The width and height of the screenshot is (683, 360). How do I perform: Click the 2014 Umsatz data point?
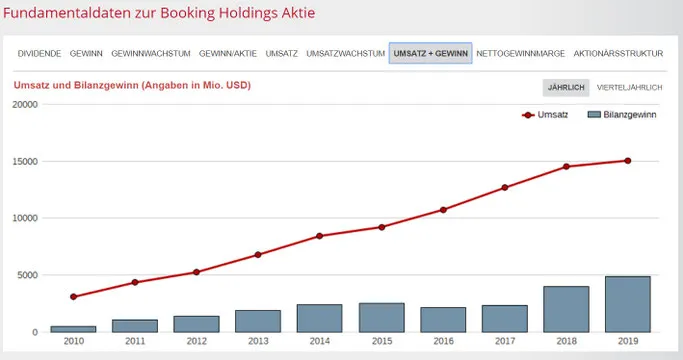[320, 236]
